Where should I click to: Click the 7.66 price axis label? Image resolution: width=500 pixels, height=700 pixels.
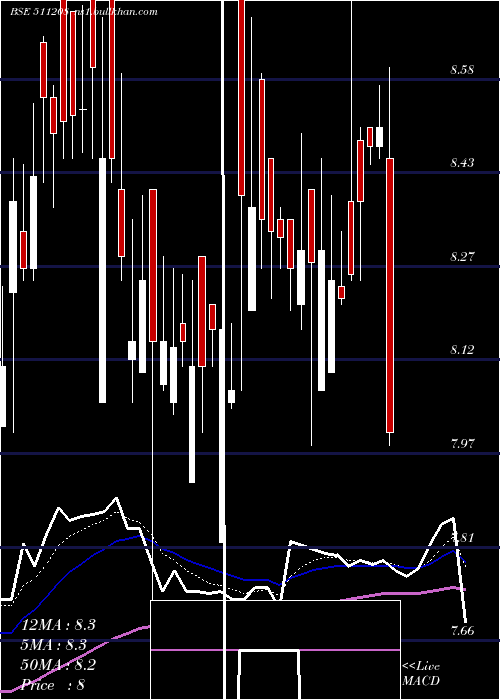point(462,630)
